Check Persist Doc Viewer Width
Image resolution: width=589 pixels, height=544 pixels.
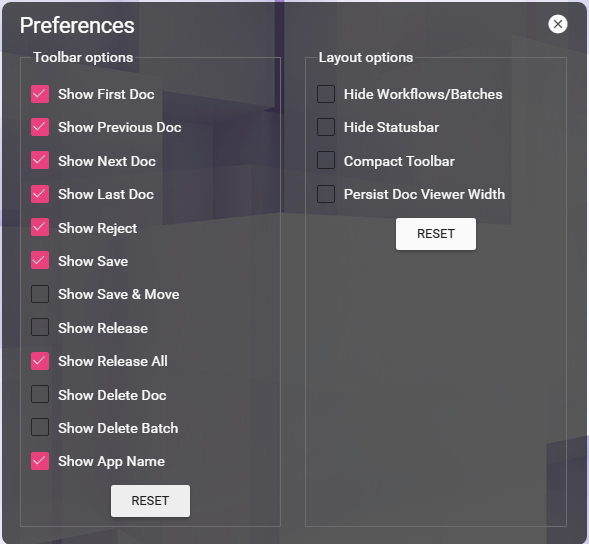[x=326, y=194]
